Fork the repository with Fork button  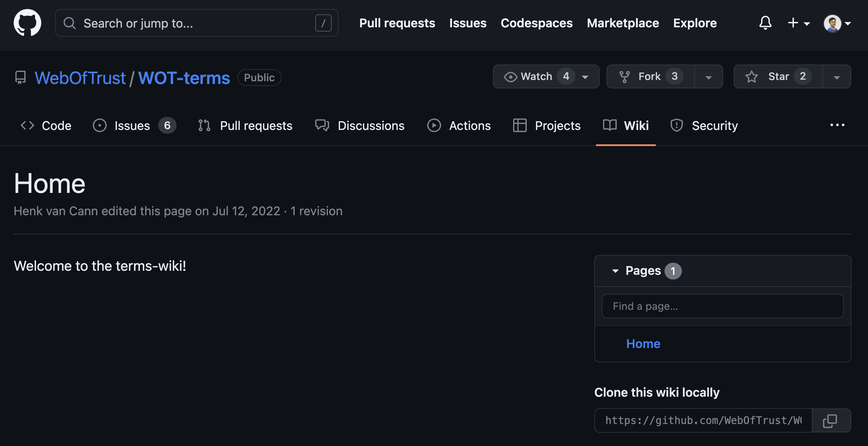point(649,77)
